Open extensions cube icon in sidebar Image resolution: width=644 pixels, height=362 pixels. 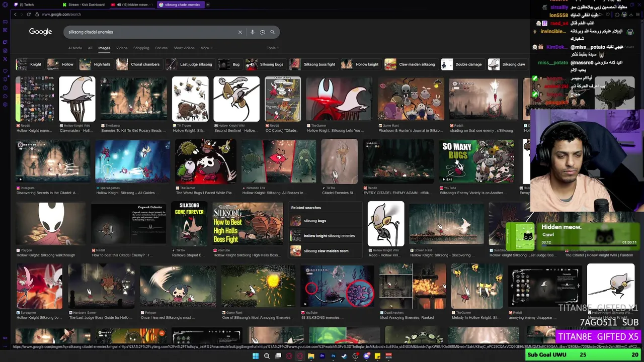pos(5,96)
